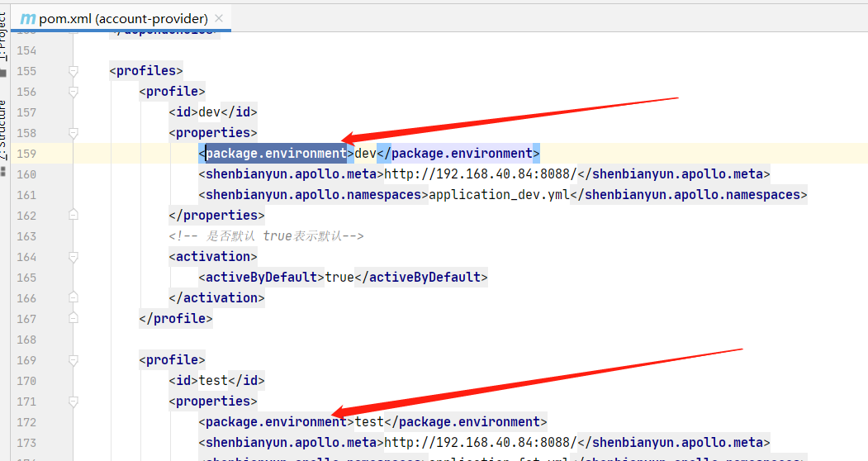This screenshot has width=868, height=461.
Task: Click the shenbianyun.apollo.meta opening tag on line 160
Action: pyautogui.click(x=292, y=174)
